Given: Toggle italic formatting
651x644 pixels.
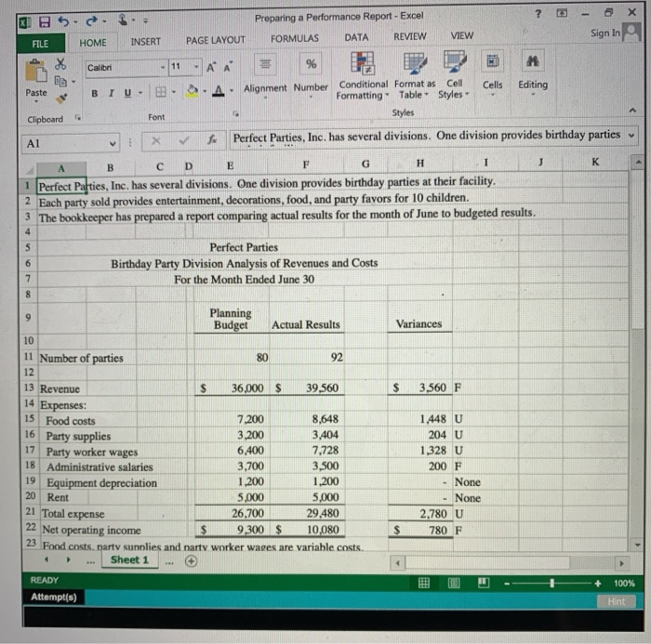Looking at the screenshot, I should point(112,93).
